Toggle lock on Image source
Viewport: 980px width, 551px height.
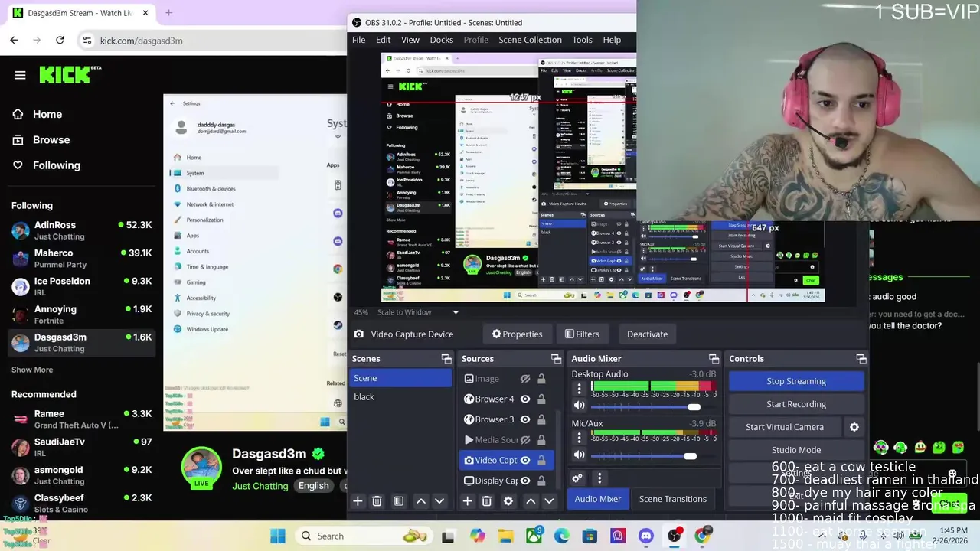(541, 379)
